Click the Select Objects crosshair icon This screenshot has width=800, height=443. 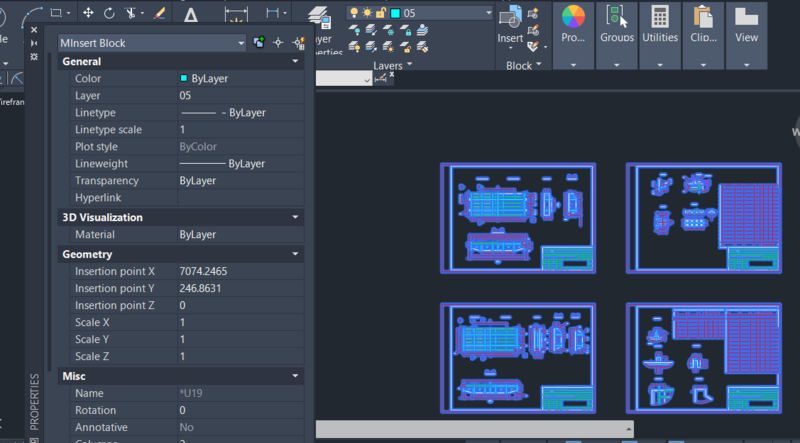click(x=278, y=43)
